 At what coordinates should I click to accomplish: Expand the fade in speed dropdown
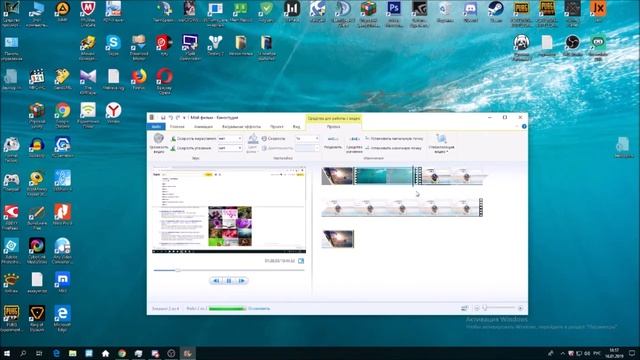coord(240,139)
